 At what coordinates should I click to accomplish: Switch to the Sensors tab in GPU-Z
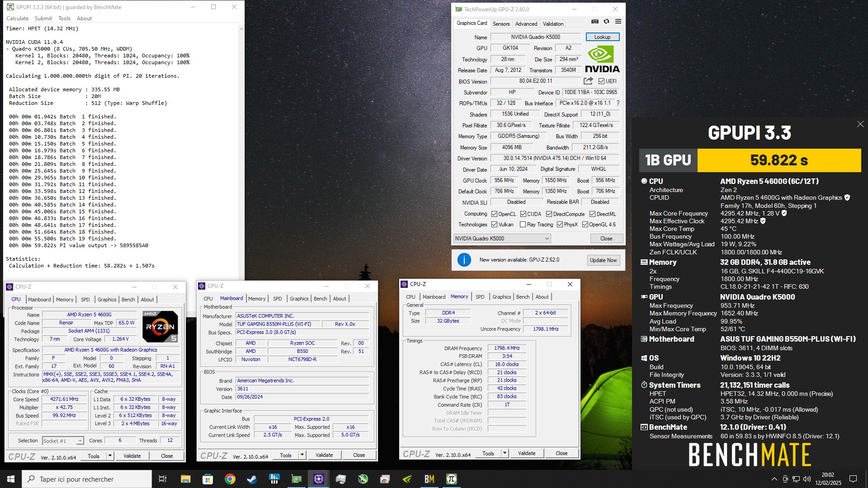point(501,24)
